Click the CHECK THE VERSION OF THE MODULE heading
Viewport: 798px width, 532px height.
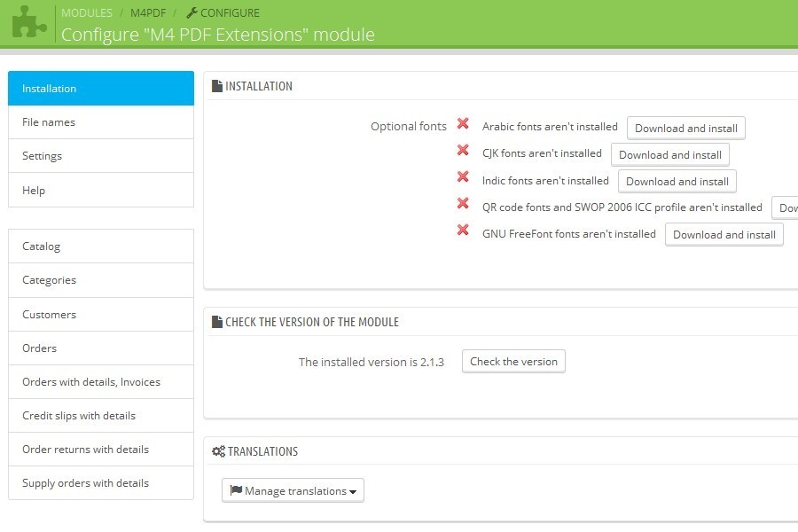[312, 322]
